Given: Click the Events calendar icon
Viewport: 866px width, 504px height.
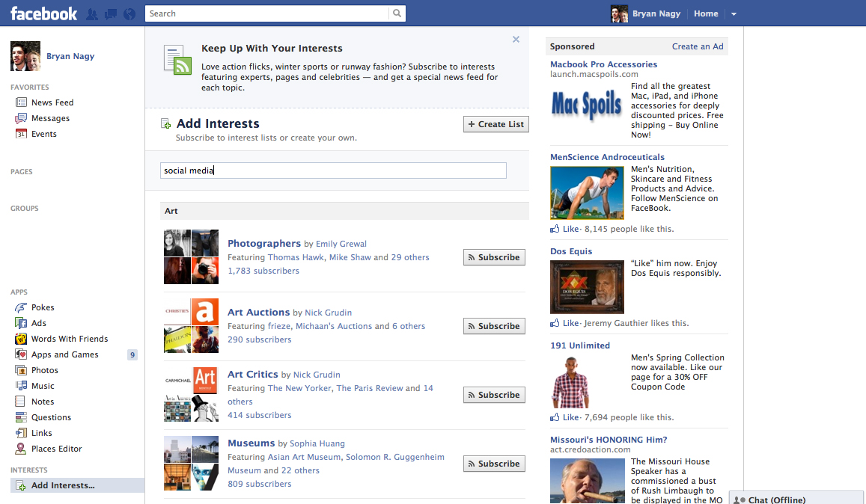Looking at the screenshot, I should pos(21,134).
